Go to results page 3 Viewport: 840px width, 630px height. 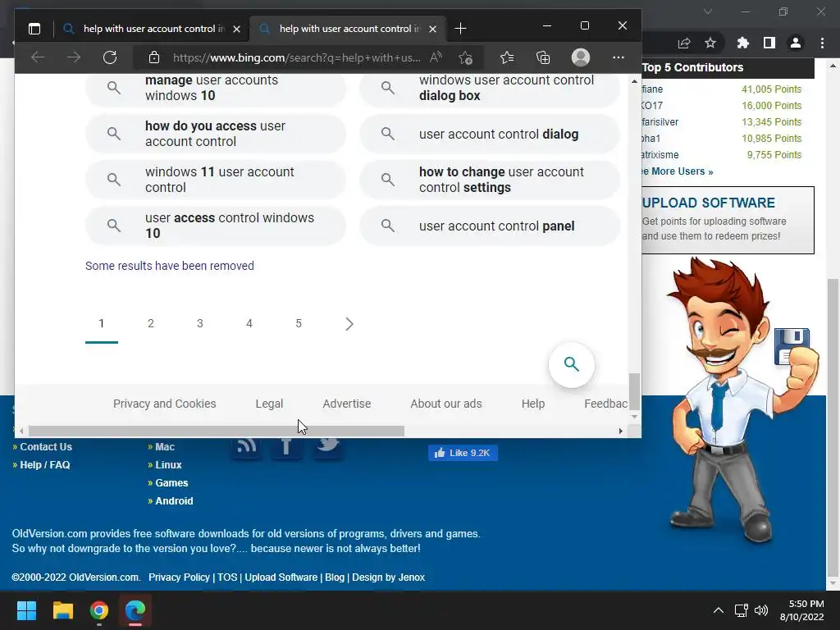point(200,323)
